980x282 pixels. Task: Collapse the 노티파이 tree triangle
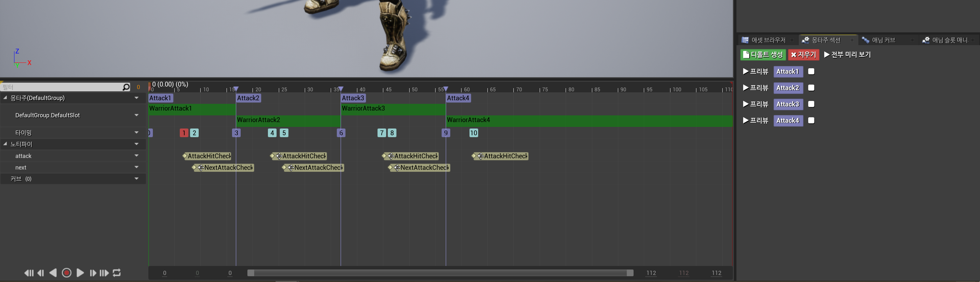5,144
